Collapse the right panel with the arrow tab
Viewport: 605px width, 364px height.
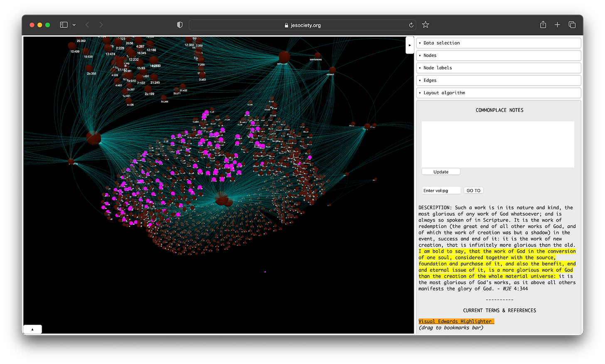coord(410,45)
